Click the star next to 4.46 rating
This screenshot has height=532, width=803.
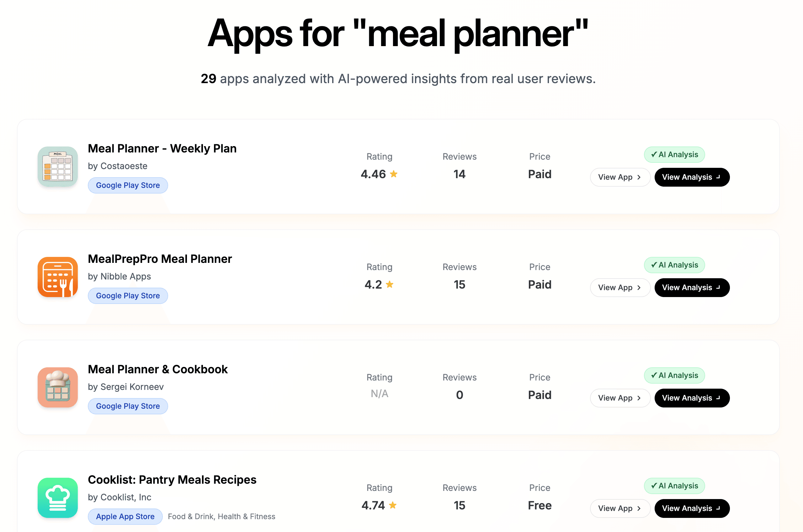coord(394,174)
